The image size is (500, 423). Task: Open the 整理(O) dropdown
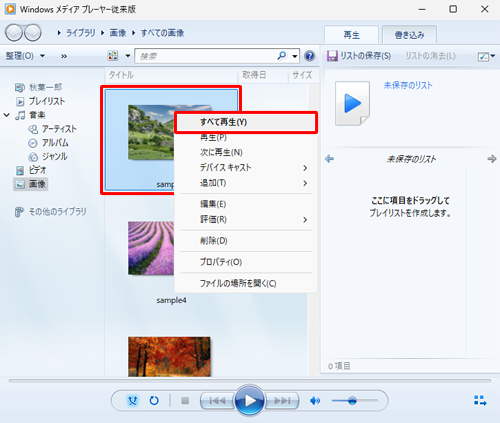pos(25,56)
